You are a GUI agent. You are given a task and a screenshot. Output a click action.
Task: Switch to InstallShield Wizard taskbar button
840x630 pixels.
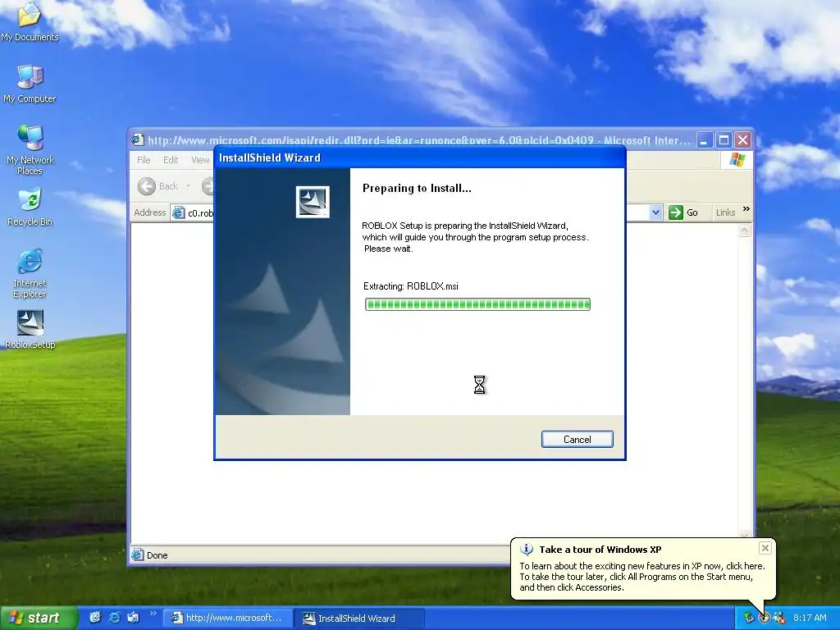click(x=360, y=619)
